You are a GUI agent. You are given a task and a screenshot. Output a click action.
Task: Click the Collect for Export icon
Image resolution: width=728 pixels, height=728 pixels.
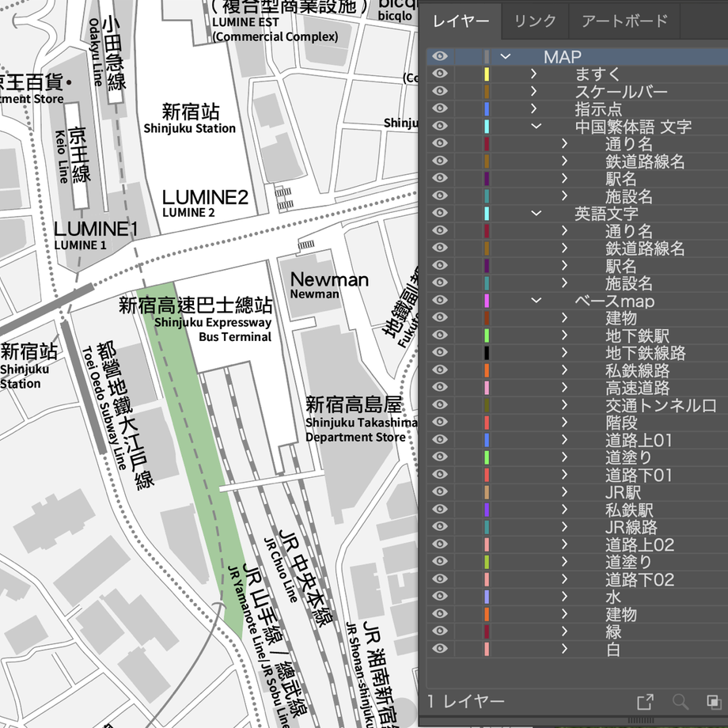pyautogui.click(x=645, y=702)
